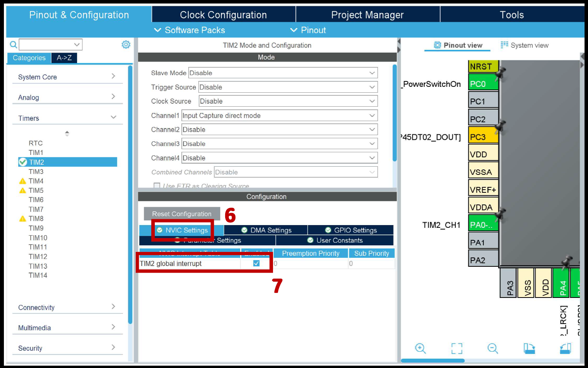
Task: Click categories panel vertical scrollbar
Action: click(130, 195)
